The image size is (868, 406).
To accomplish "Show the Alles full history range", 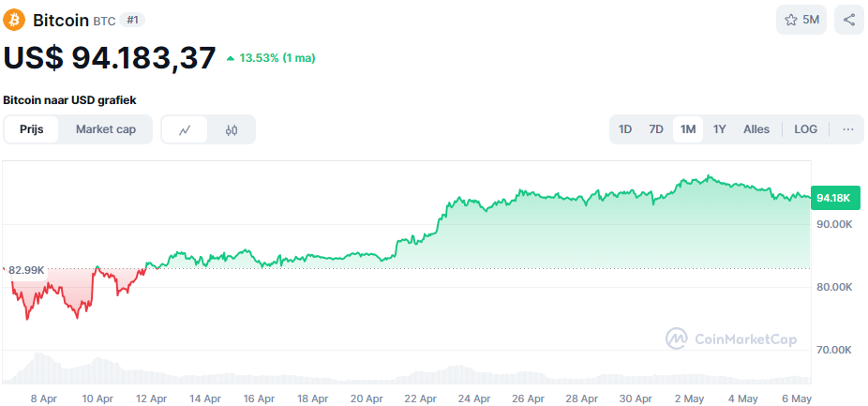I will [x=756, y=129].
